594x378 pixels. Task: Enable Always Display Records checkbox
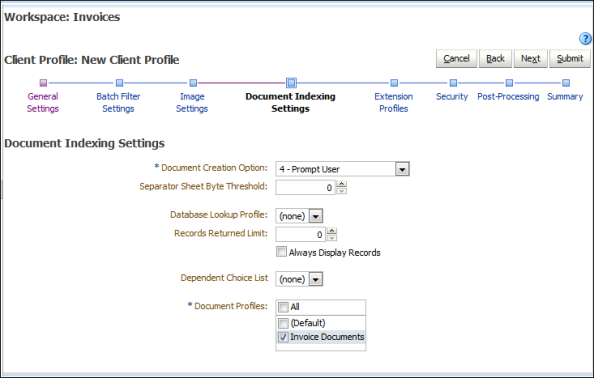281,251
